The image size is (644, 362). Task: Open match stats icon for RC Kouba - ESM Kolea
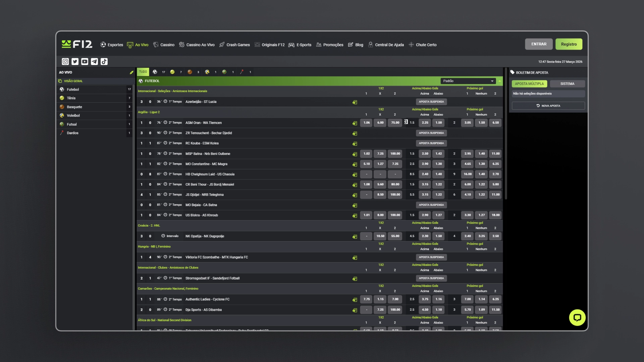(355, 144)
